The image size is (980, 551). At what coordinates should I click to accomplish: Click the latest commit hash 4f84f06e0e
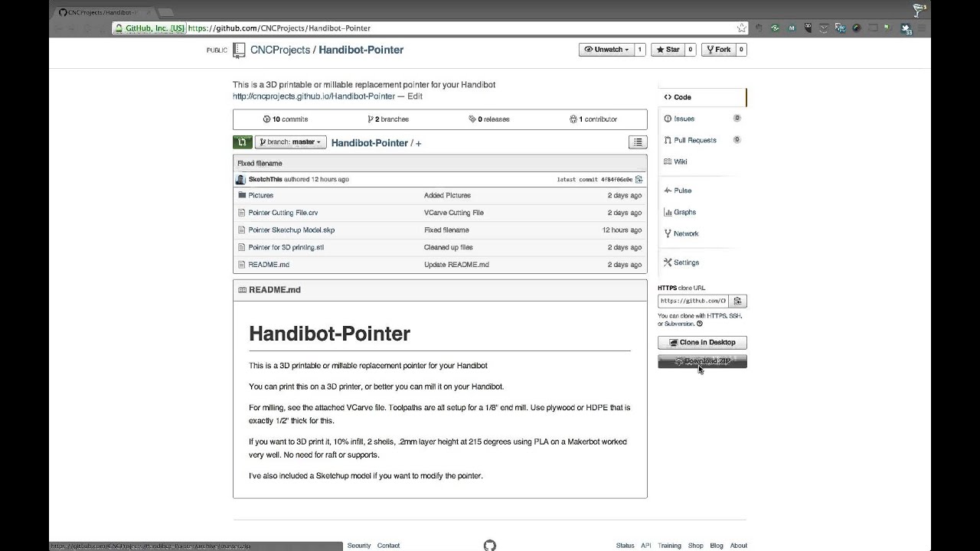coord(616,180)
